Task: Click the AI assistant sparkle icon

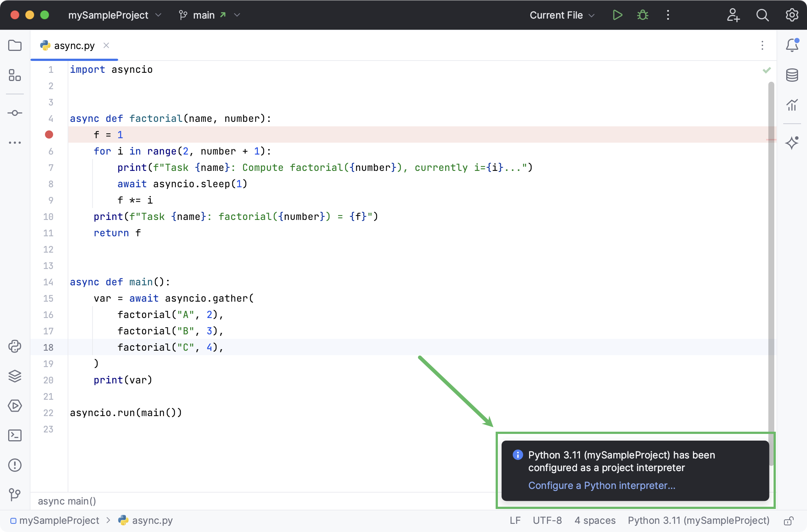Action: tap(792, 143)
